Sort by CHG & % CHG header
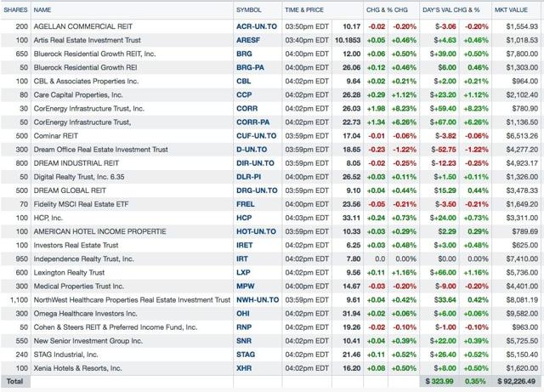 pyautogui.click(x=387, y=10)
